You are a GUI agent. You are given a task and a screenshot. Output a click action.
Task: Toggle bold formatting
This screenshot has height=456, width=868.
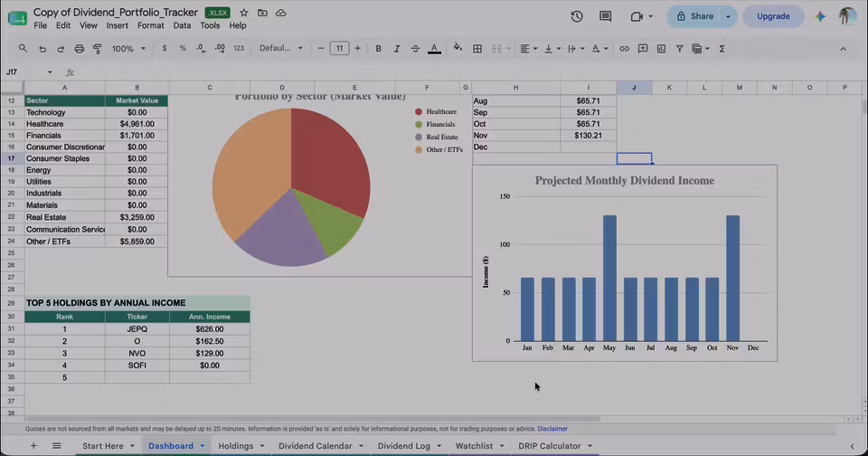378,49
